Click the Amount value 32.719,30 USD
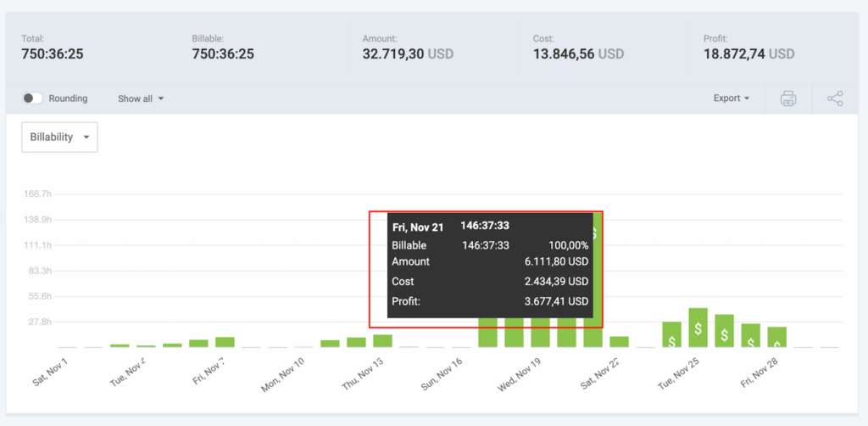The height and width of the screenshot is (426, 868). point(408,54)
